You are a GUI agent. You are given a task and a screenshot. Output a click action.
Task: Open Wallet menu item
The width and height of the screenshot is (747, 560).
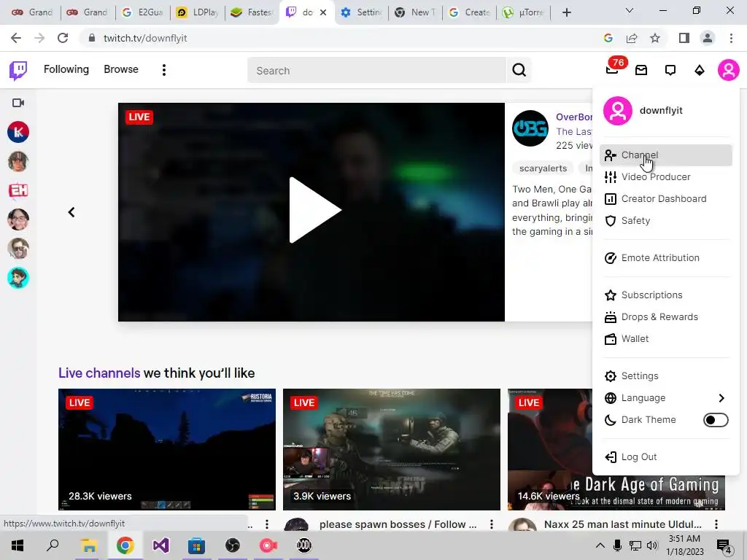(x=665, y=339)
